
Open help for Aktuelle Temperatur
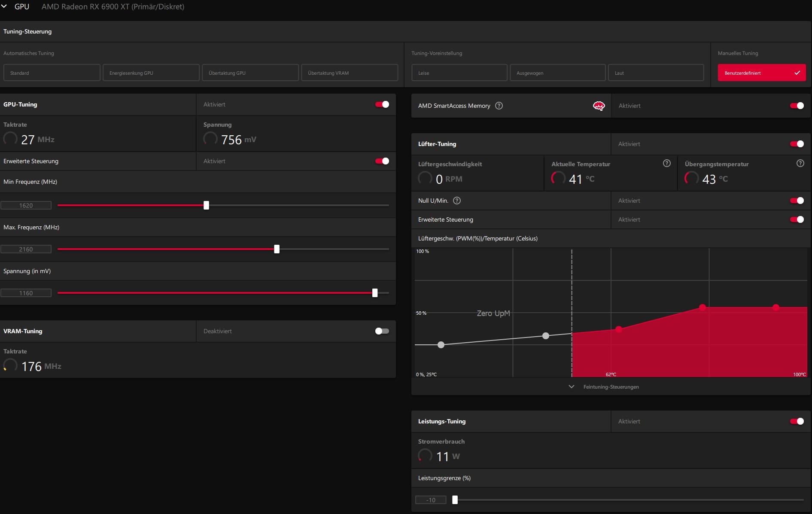click(x=667, y=163)
